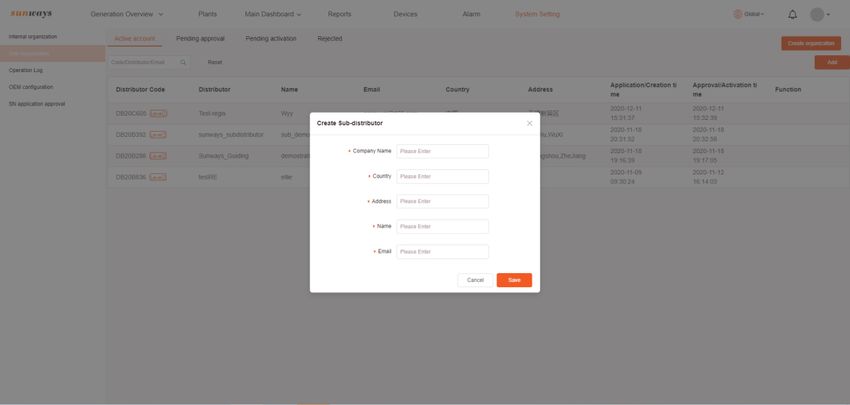The width and height of the screenshot is (850, 405).
Task: Click distributor cell sunways_subdistributor
Action: pos(231,134)
